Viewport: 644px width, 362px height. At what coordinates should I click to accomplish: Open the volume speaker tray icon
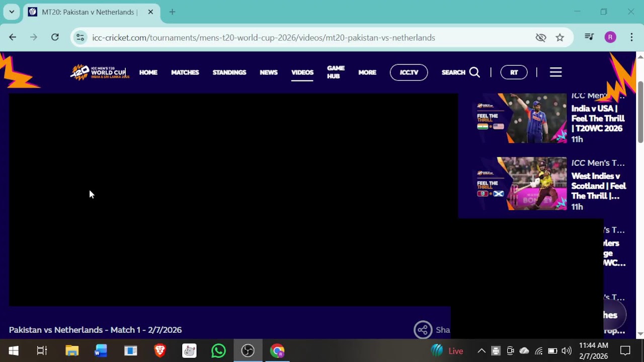point(567,351)
